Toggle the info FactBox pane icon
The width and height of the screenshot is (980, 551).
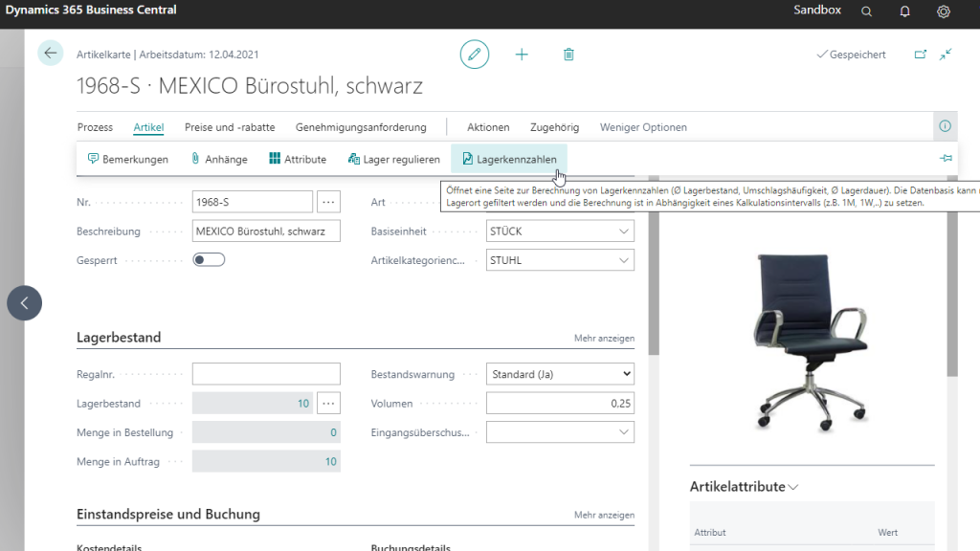945,126
